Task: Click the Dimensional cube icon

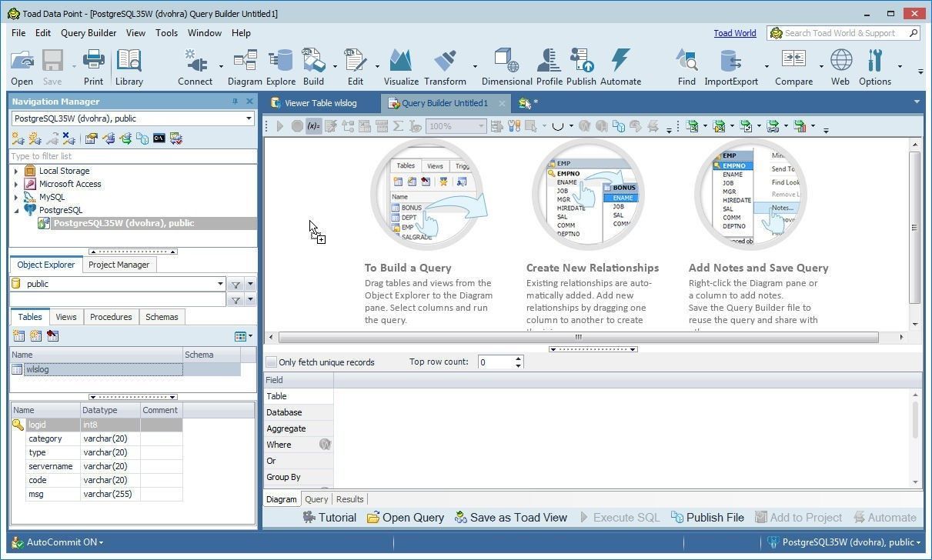Action: [x=506, y=67]
